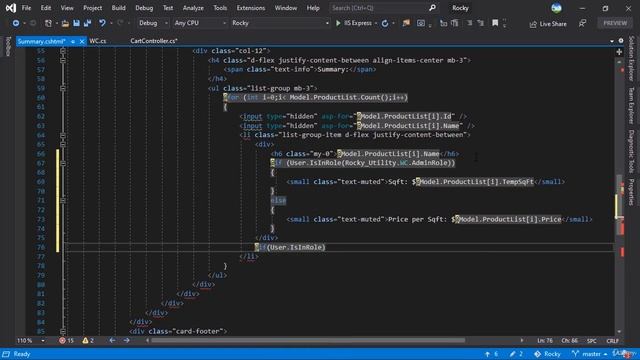Viewport: 640px width, 360px height.
Task: Open the Solution Explorer side tab
Action: (631, 58)
